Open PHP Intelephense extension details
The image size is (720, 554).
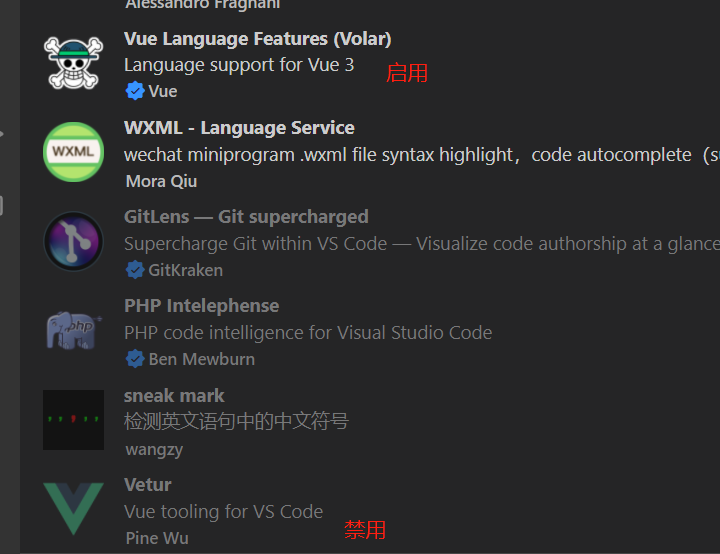(202, 306)
